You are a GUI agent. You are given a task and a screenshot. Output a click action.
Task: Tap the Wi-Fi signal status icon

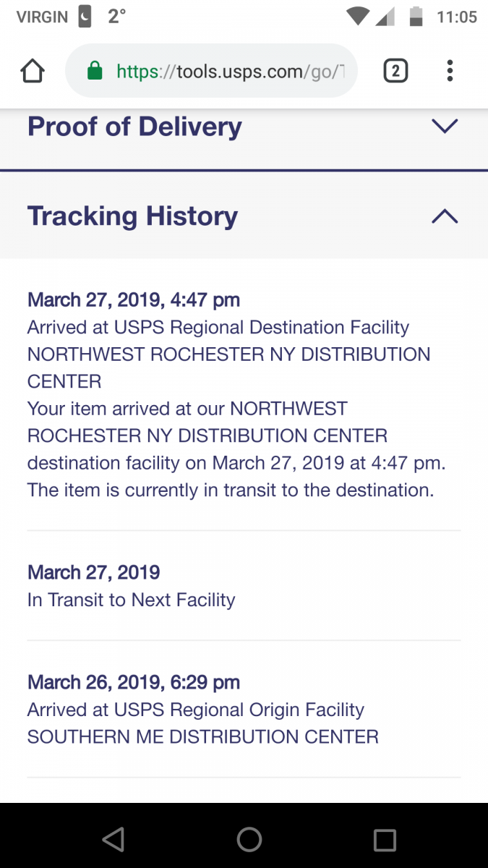358,17
